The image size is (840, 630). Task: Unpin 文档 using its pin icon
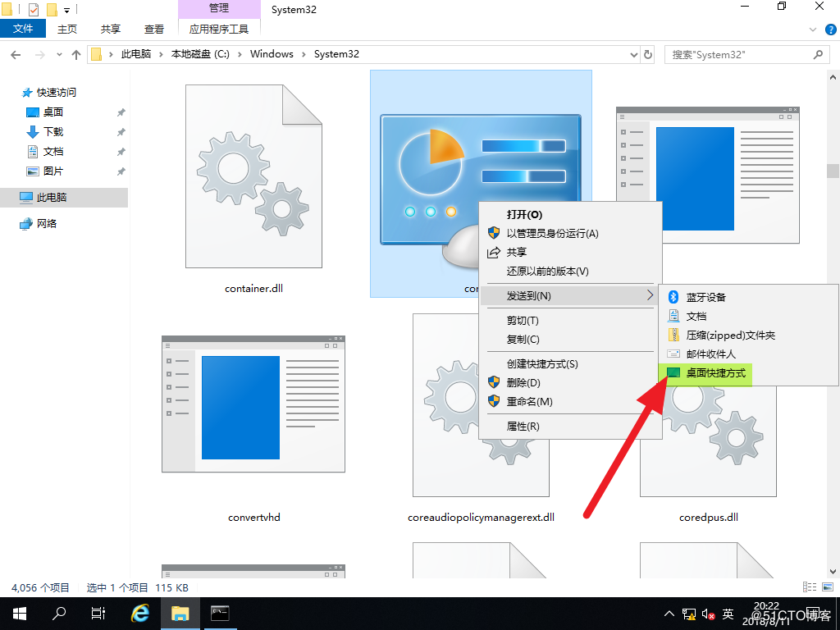pyautogui.click(x=121, y=152)
